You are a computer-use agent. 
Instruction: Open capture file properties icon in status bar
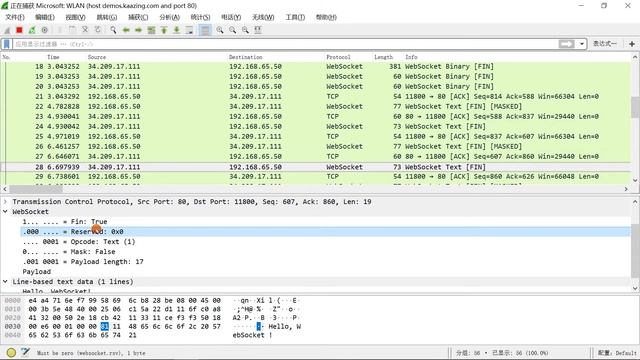[x=25, y=352]
